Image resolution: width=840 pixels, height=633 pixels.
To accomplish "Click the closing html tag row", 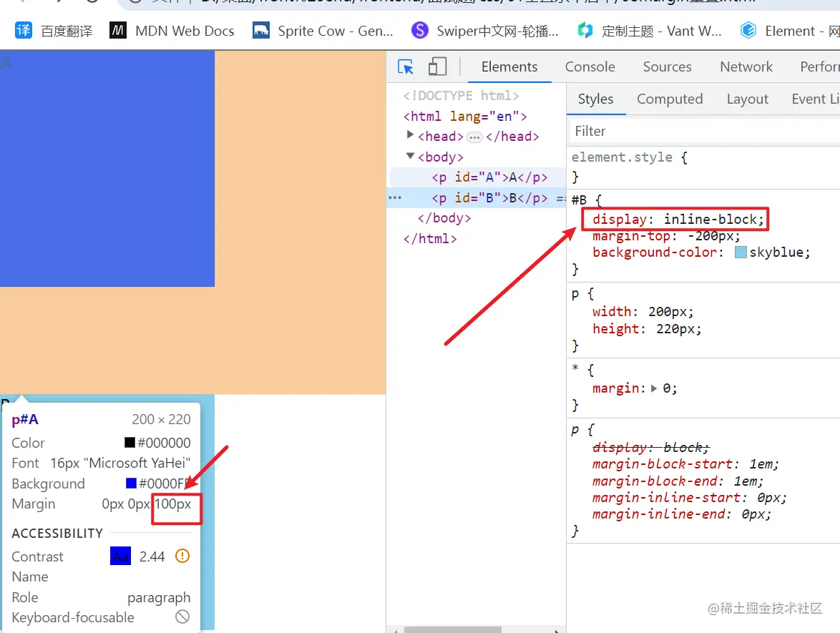I will (430, 238).
